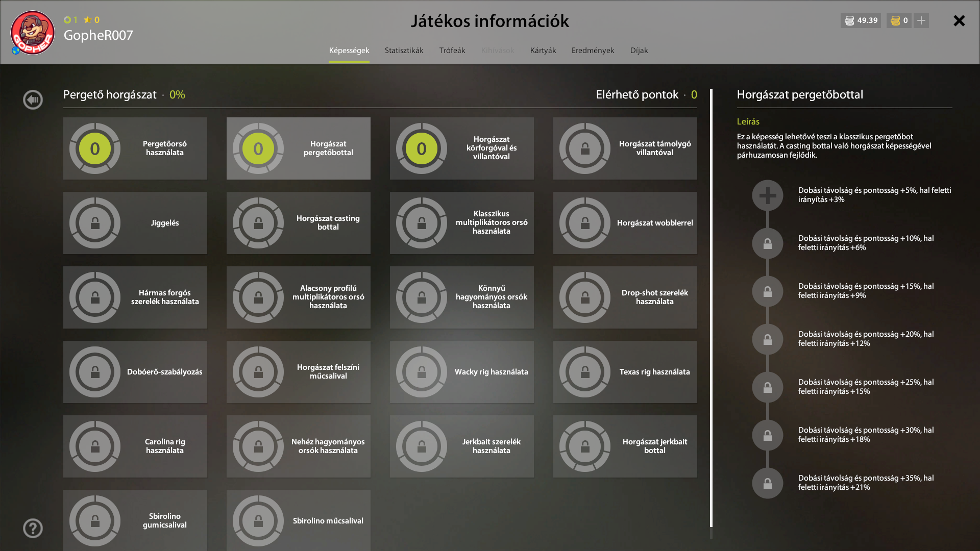Switch to the Statisztikák tab

click(404, 51)
